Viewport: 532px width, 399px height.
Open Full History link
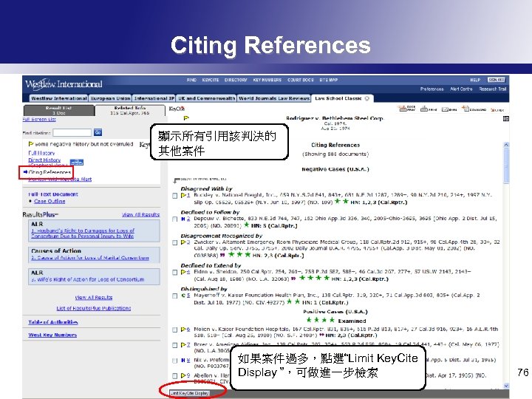[41, 153]
